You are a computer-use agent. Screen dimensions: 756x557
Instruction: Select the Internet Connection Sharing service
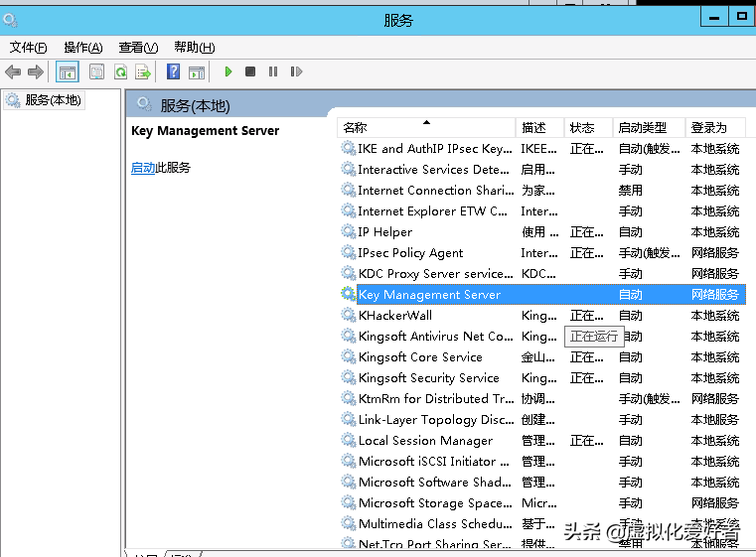click(x=542, y=191)
